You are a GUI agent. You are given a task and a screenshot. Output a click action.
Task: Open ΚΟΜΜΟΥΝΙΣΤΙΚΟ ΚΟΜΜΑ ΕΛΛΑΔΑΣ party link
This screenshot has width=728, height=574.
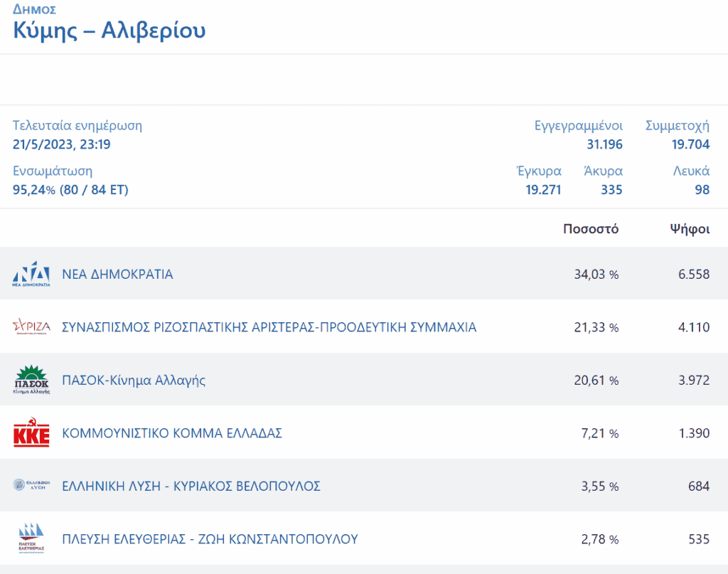(x=172, y=433)
